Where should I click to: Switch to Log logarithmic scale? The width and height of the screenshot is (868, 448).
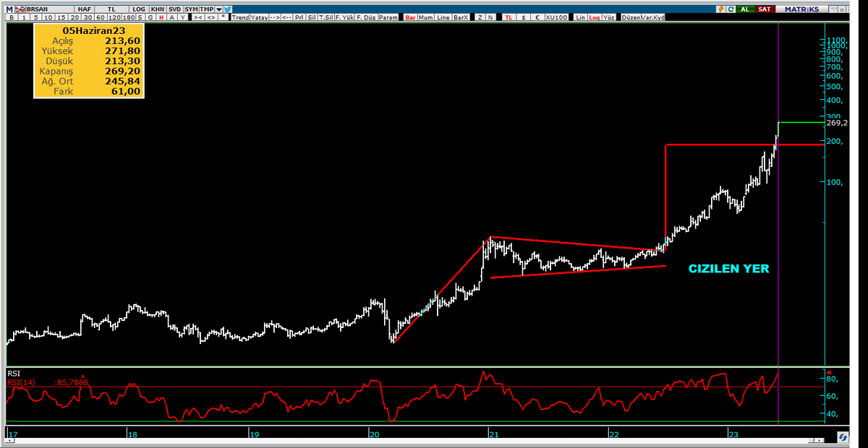(595, 17)
